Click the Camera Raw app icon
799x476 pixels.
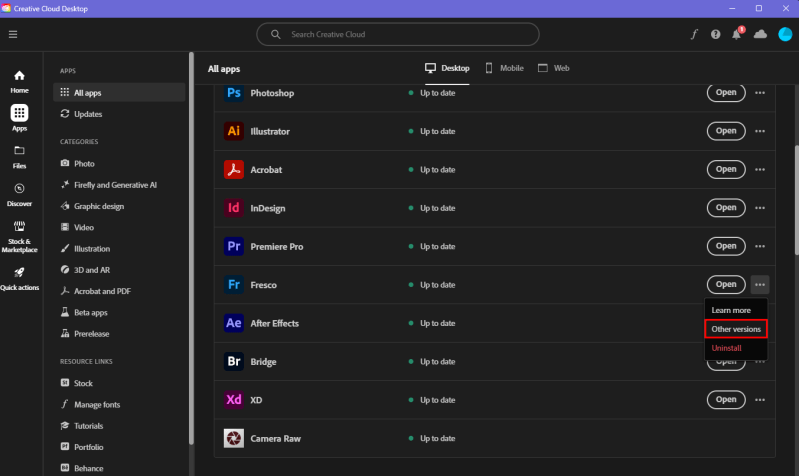click(234, 438)
